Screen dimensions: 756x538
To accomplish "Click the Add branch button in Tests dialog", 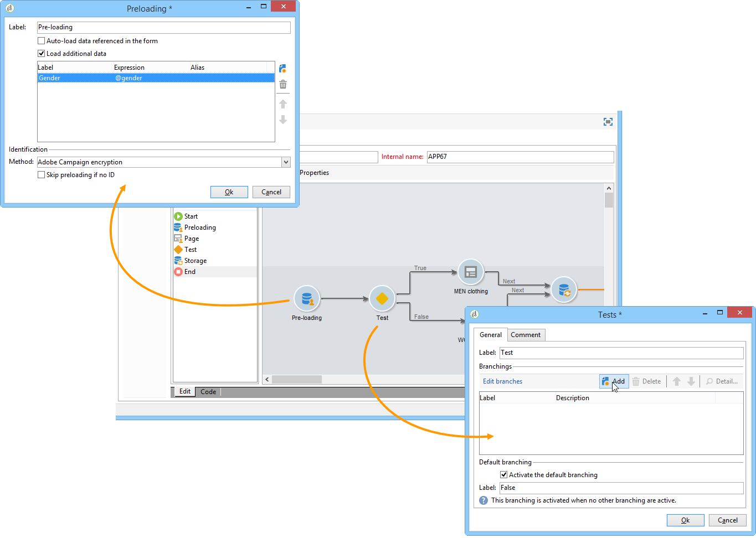I will [614, 381].
